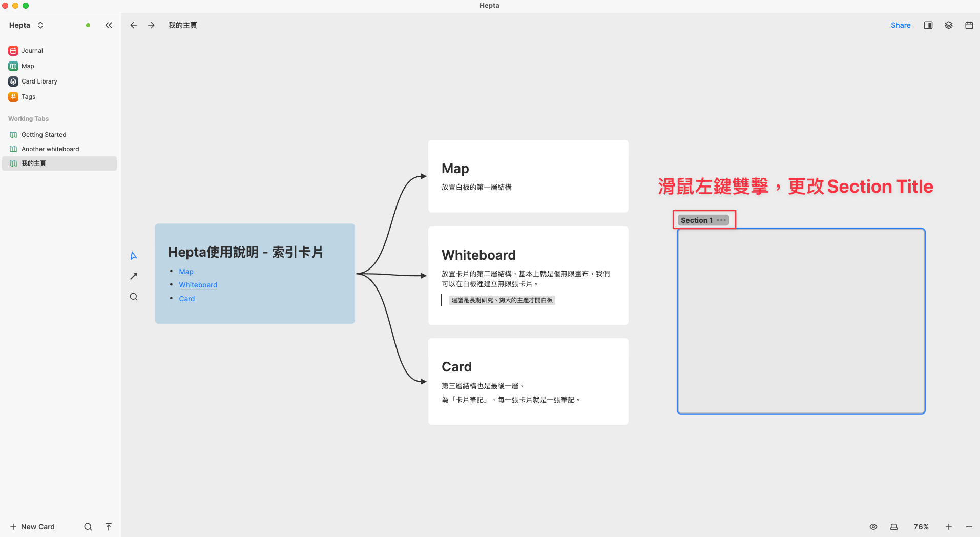This screenshot has height=537, width=980.
Task: Follow the Whiteboard link inside the index card
Action: [198, 285]
